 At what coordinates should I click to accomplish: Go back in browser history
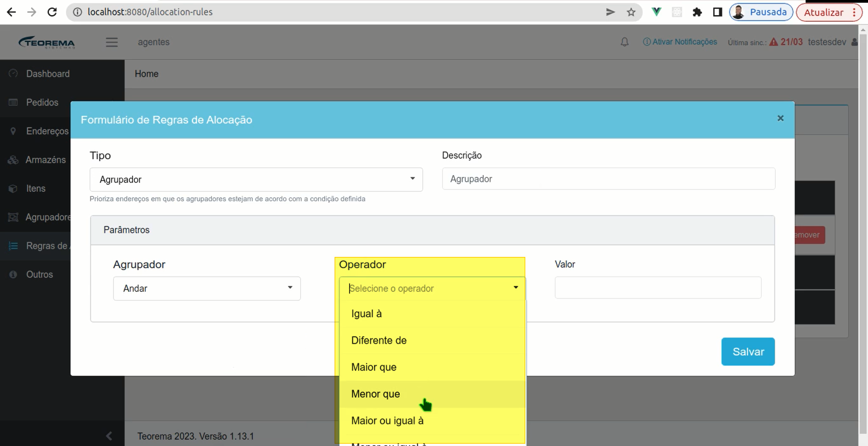pyautogui.click(x=12, y=12)
